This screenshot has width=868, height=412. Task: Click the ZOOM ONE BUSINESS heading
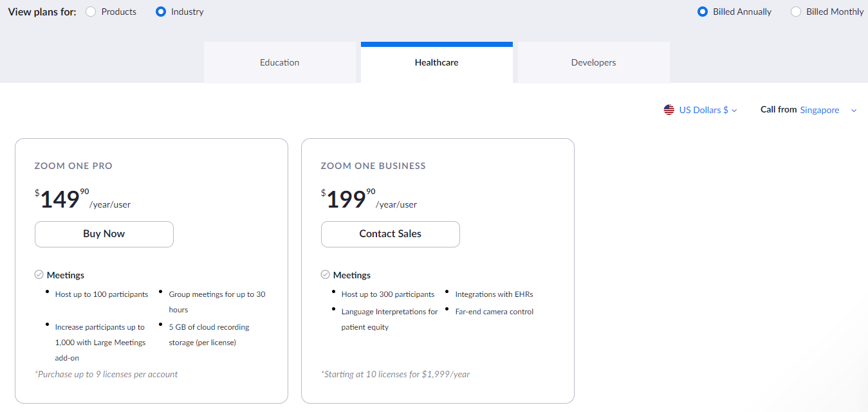point(373,166)
